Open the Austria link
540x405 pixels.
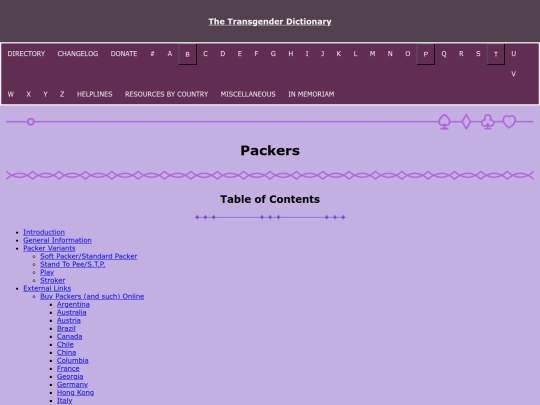(69, 320)
